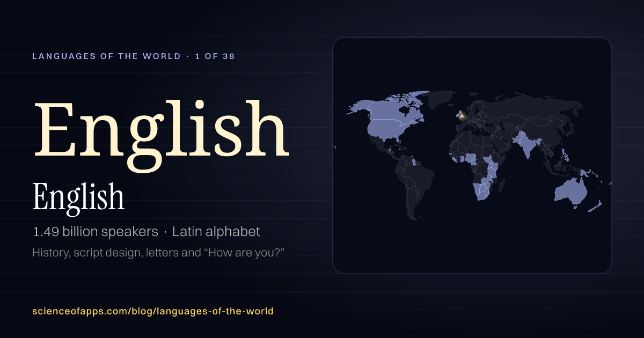Screen dimensions: 644x338
Task: Click '1.49 billion speakers' text
Action: pos(96,232)
